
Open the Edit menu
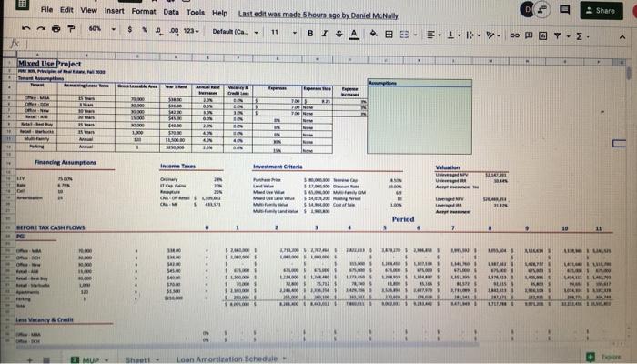click(x=66, y=10)
